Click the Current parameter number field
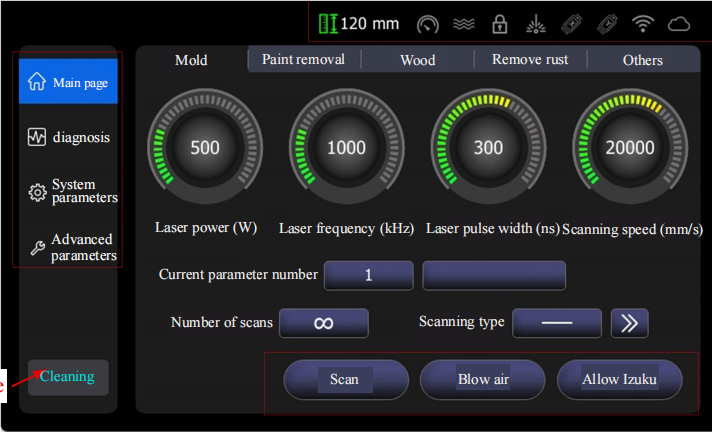This screenshot has width=712, height=432. (x=368, y=275)
